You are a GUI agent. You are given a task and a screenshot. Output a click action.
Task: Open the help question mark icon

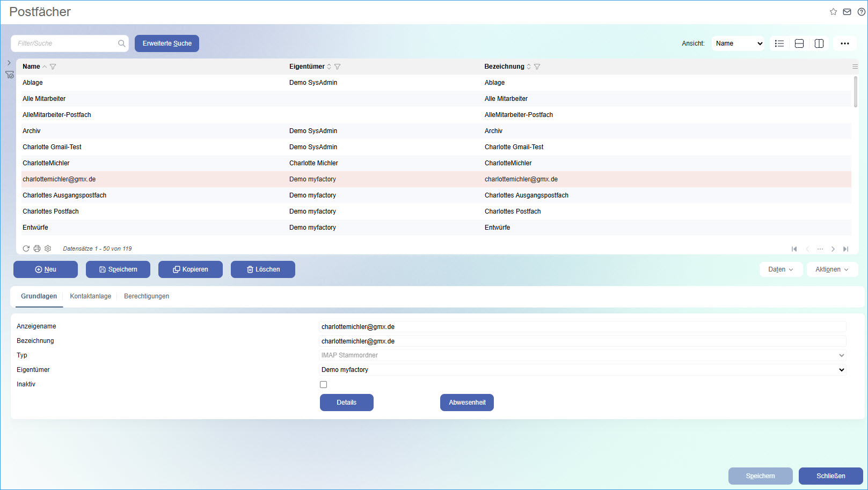(861, 12)
